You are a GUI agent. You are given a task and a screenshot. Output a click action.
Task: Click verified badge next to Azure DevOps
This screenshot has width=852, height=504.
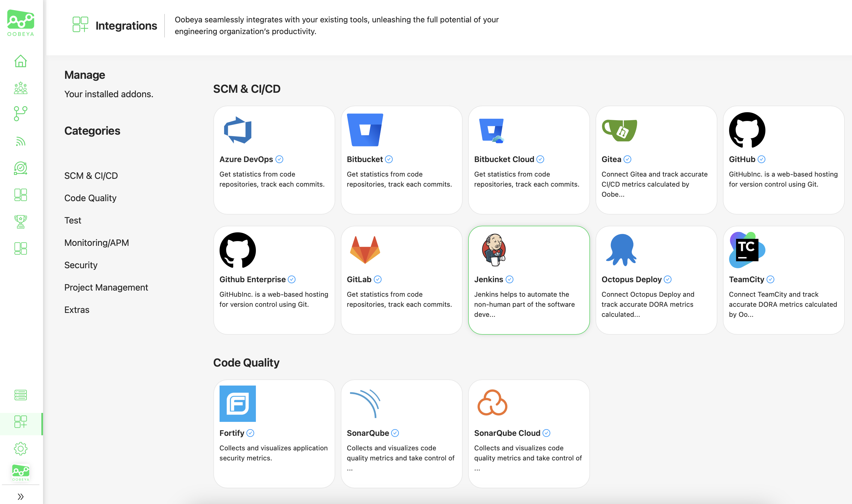(279, 159)
